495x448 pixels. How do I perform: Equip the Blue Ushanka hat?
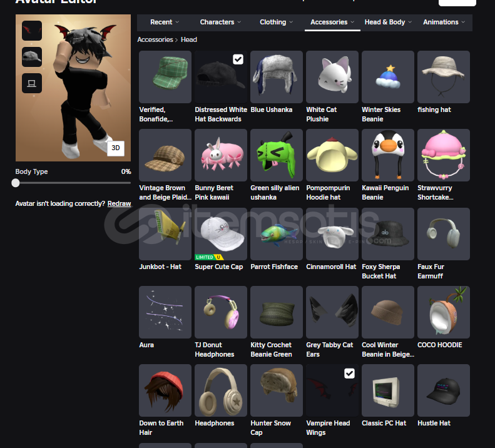(277, 77)
